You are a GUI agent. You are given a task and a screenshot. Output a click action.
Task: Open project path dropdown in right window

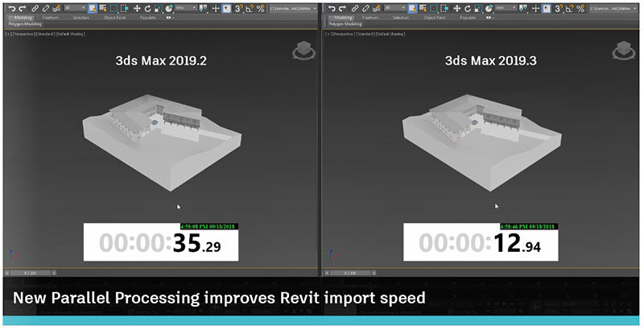613,9
